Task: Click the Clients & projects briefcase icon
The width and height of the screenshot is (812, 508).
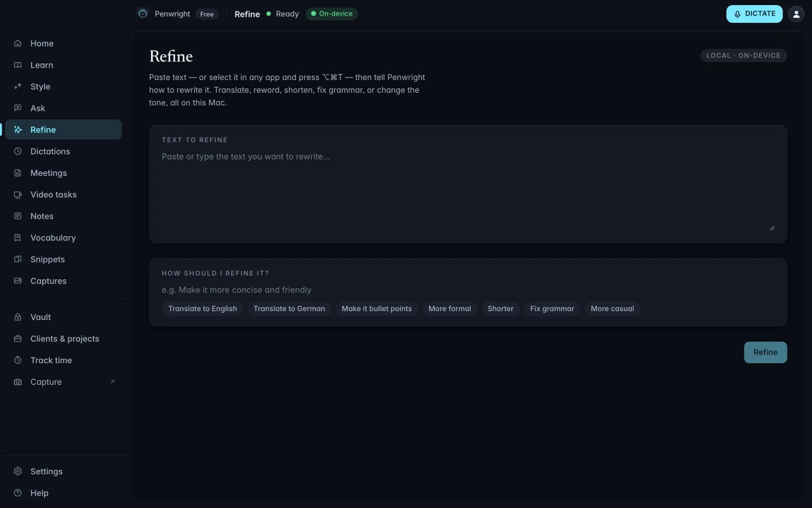Action: pyautogui.click(x=18, y=338)
